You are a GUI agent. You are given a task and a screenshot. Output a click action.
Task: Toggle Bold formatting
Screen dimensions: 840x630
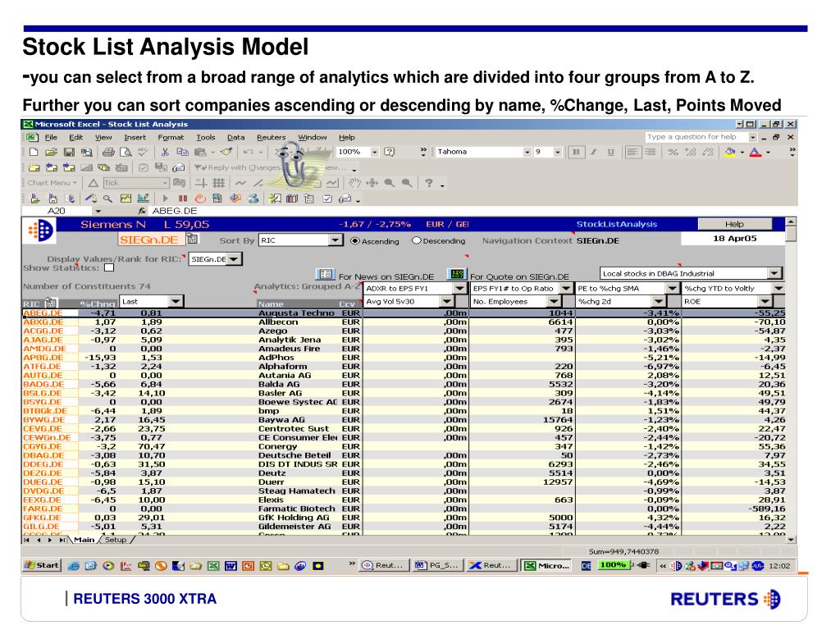click(x=576, y=152)
